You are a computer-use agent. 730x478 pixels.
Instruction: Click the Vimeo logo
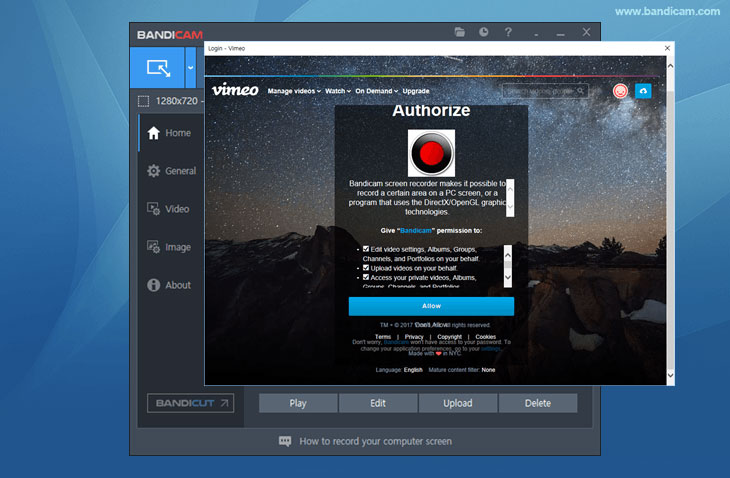coord(235,89)
